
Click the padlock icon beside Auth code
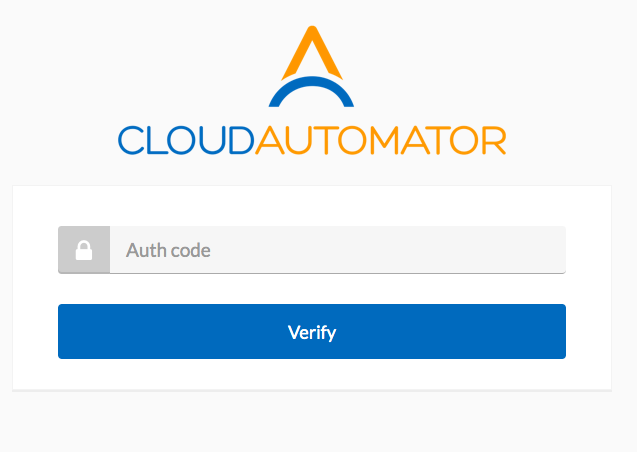coord(84,250)
